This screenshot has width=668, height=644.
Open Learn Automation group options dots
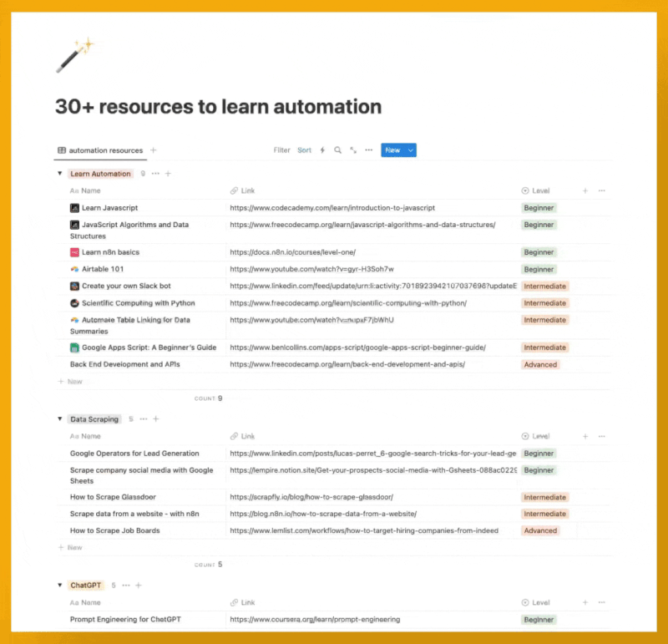point(155,174)
